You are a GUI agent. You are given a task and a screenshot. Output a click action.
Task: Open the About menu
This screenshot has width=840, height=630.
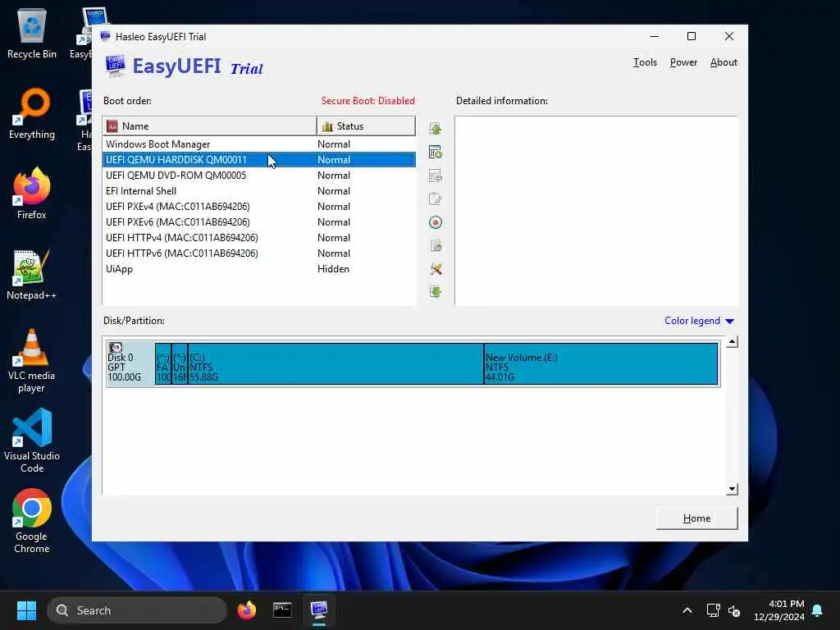pyautogui.click(x=724, y=62)
